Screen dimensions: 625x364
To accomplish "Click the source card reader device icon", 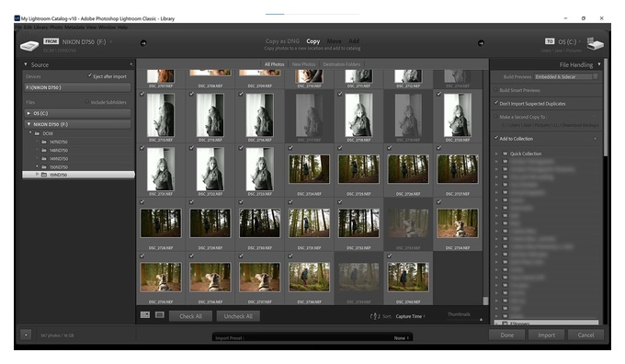I will pyautogui.click(x=29, y=45).
